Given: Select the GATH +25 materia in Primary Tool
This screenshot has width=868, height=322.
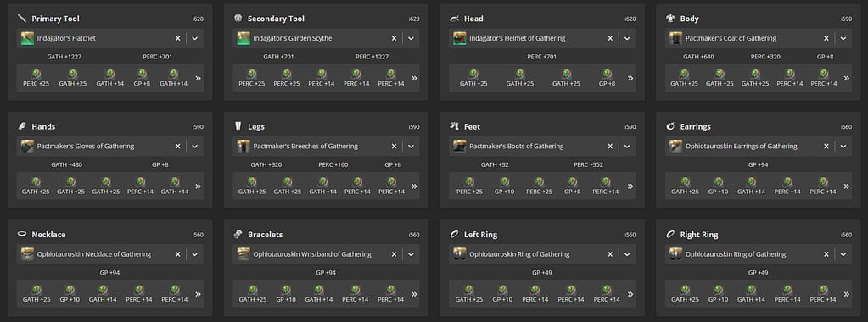Looking at the screenshot, I should tap(72, 78).
